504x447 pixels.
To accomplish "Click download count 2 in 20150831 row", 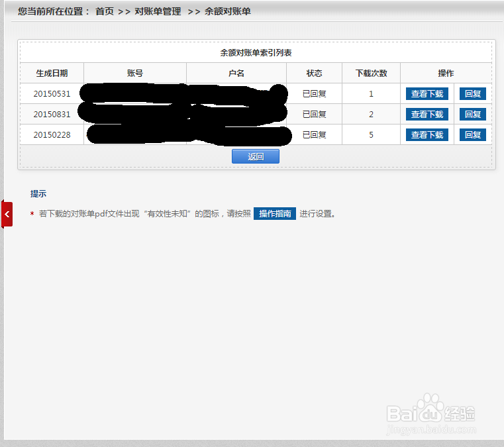I will (371, 115).
